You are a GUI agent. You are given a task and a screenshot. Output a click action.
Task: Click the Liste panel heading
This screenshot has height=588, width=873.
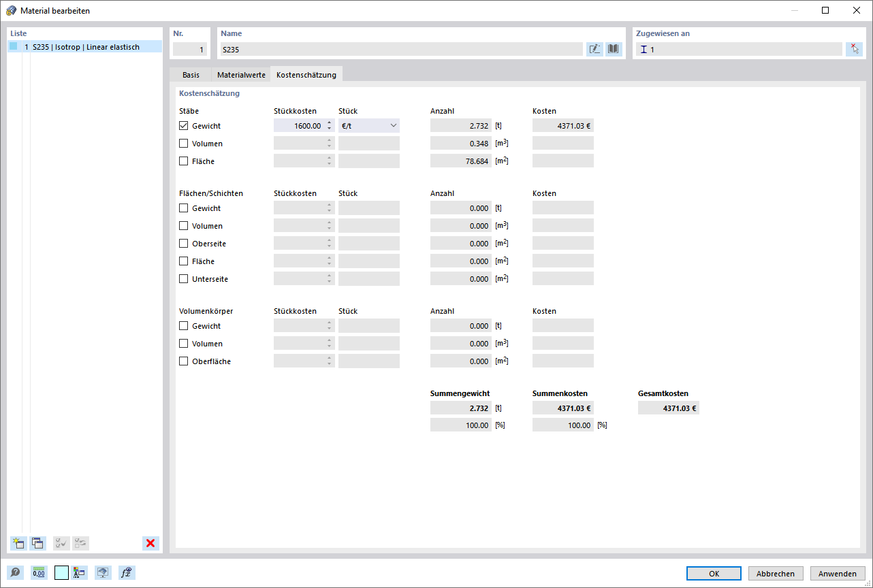pos(18,33)
